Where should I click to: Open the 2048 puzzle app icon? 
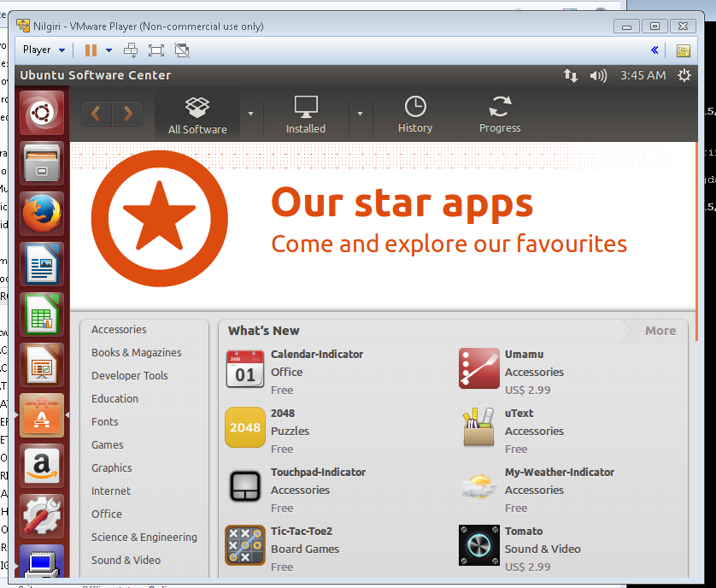[x=245, y=427]
